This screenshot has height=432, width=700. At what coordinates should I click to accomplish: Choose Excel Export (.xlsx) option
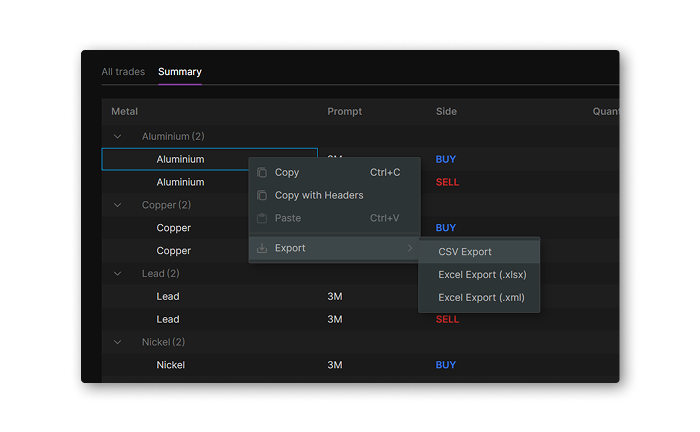coord(482,274)
